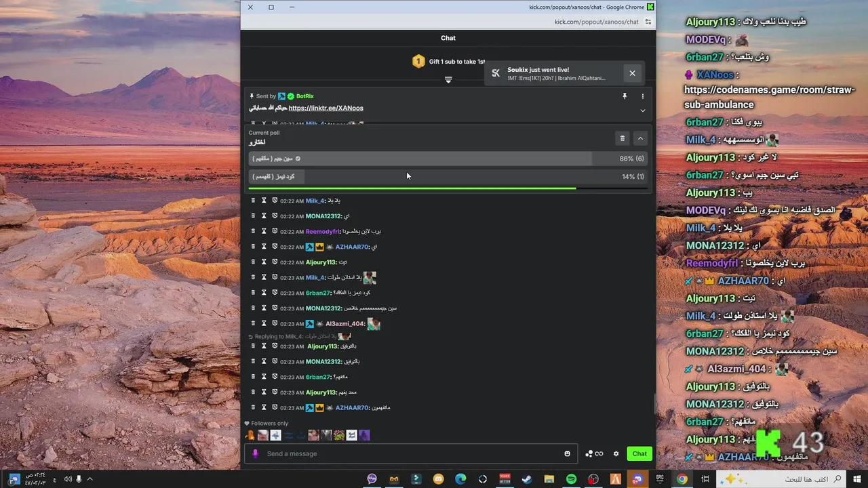Delete 6rban27's 02:23 AM codenames message
Image resolution: width=868 pixels, height=488 pixels.
coord(253,293)
